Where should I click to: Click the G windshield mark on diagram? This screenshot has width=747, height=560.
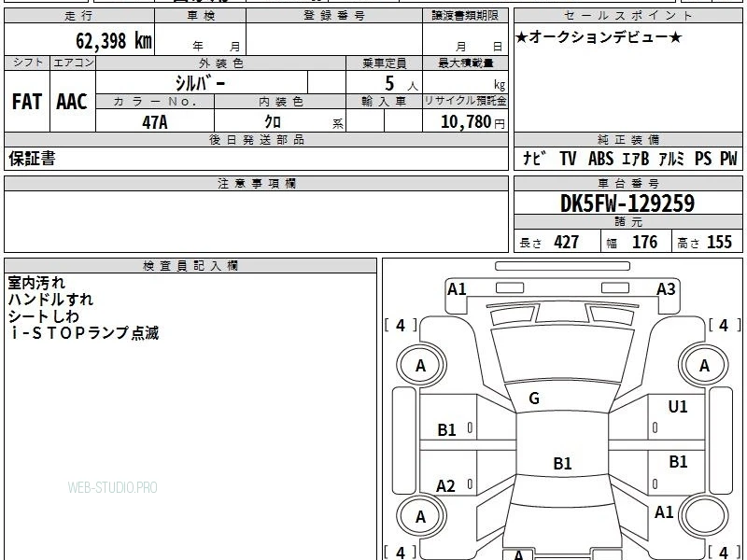pos(534,399)
